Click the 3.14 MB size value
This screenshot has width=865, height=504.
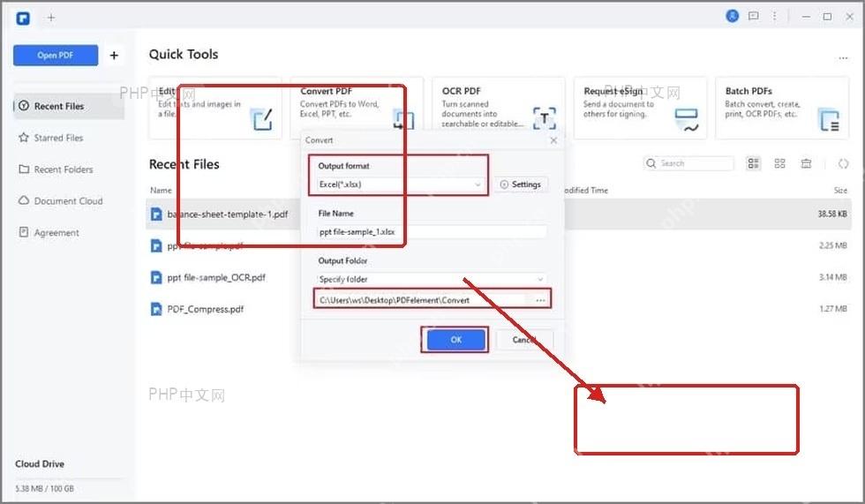[x=833, y=277]
